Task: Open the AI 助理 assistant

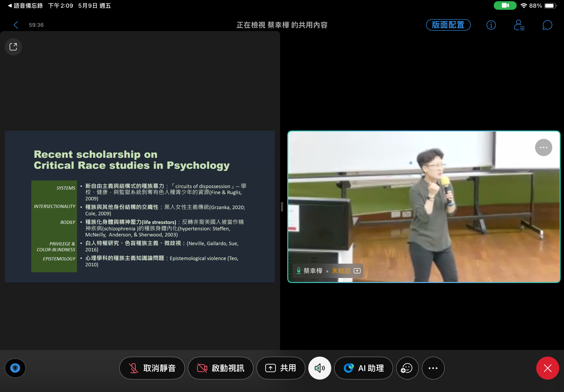Action: [363, 368]
